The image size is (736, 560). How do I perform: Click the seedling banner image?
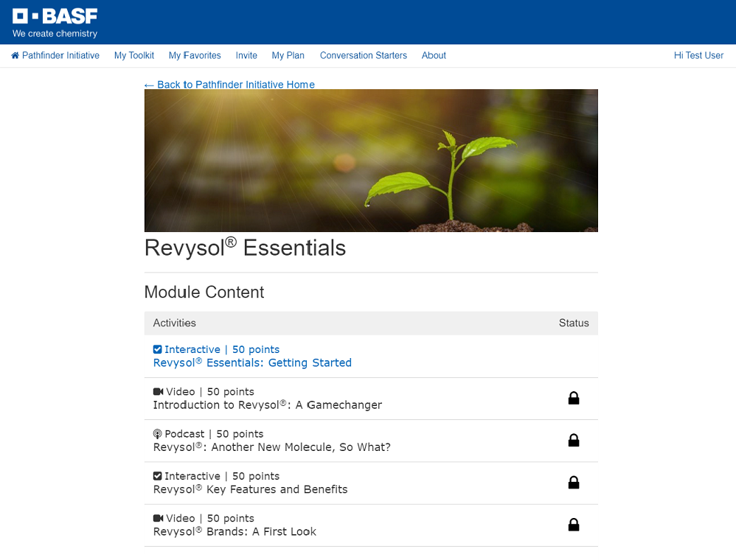(371, 161)
